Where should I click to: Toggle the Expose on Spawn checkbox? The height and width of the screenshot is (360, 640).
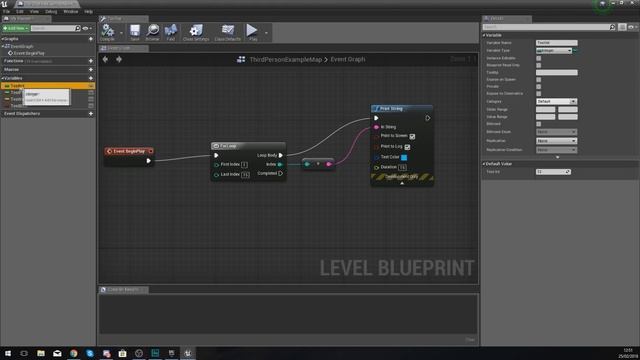[x=538, y=80]
